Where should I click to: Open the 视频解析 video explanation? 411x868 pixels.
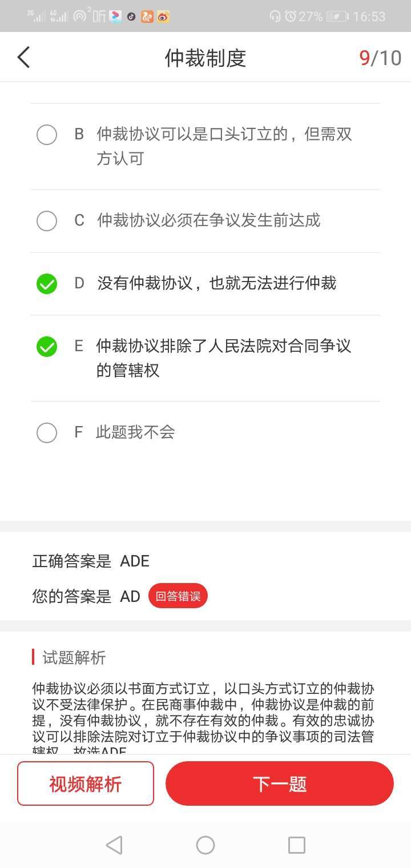pos(86,783)
